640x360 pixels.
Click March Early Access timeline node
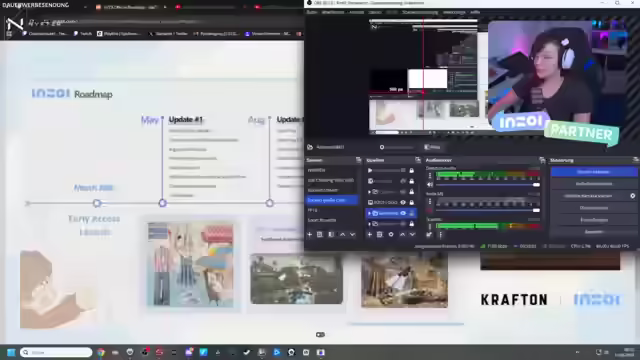coord(97,203)
